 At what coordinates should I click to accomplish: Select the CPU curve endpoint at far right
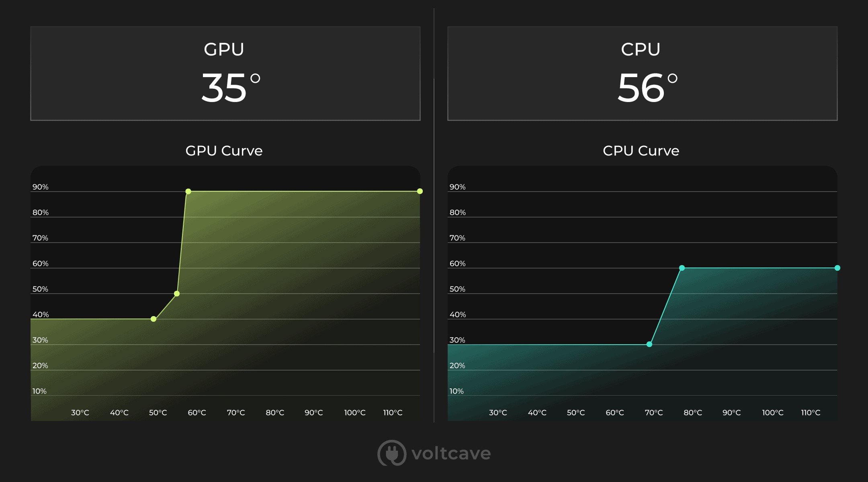coord(837,268)
